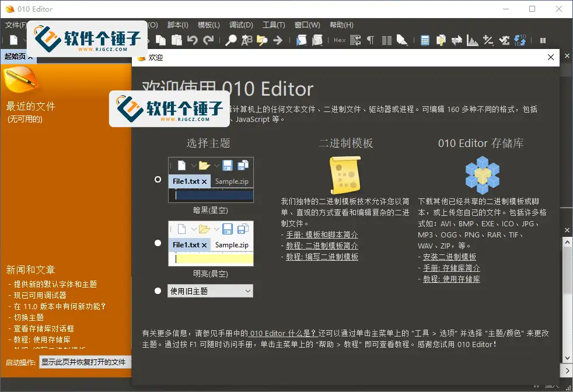Click the binary template scroll image
The width and height of the screenshot is (573, 392).
[x=345, y=175]
